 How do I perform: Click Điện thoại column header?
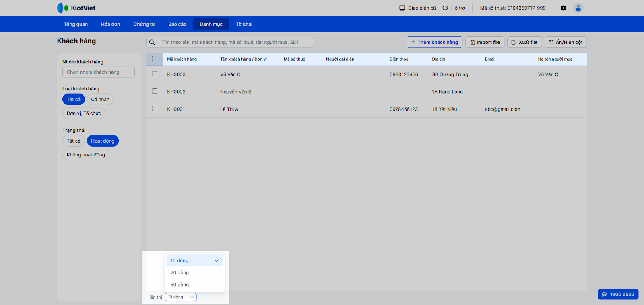tap(399, 59)
